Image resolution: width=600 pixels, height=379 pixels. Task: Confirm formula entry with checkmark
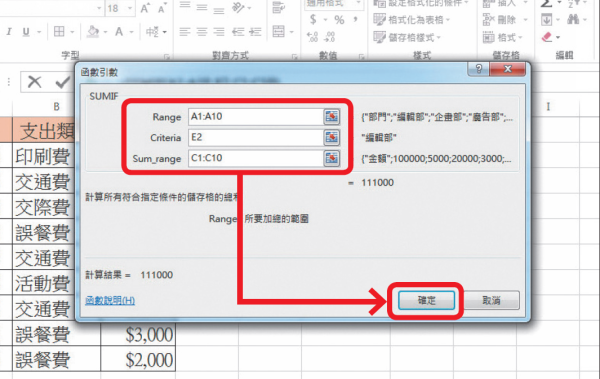62,82
